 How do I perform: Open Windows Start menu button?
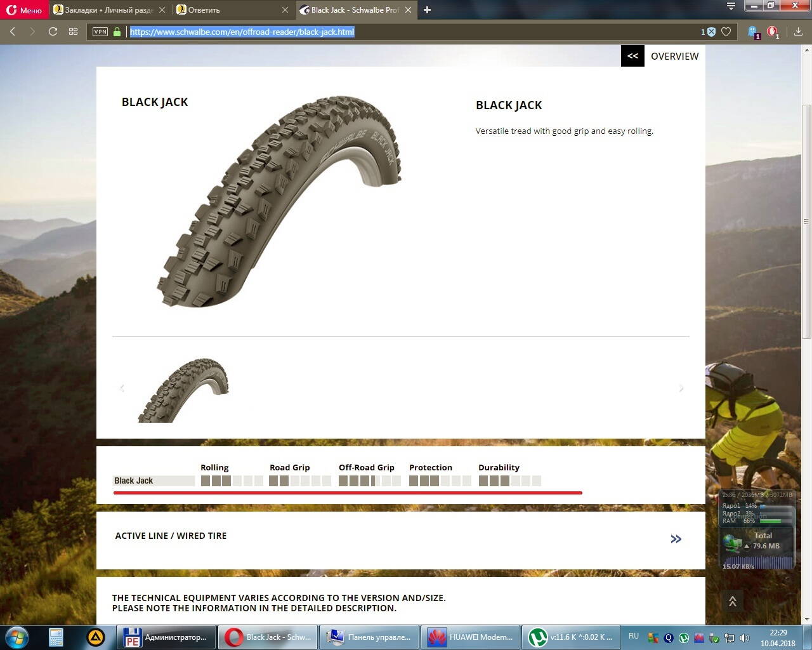[17, 637]
